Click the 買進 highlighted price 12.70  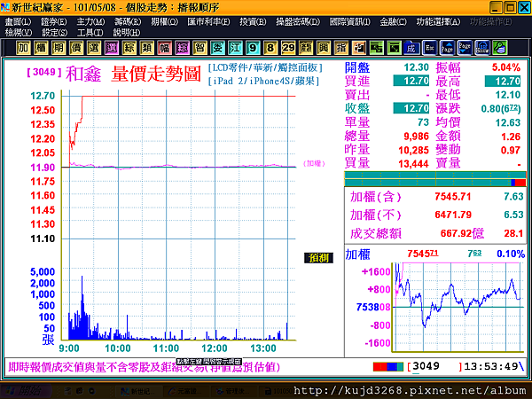(x=411, y=81)
